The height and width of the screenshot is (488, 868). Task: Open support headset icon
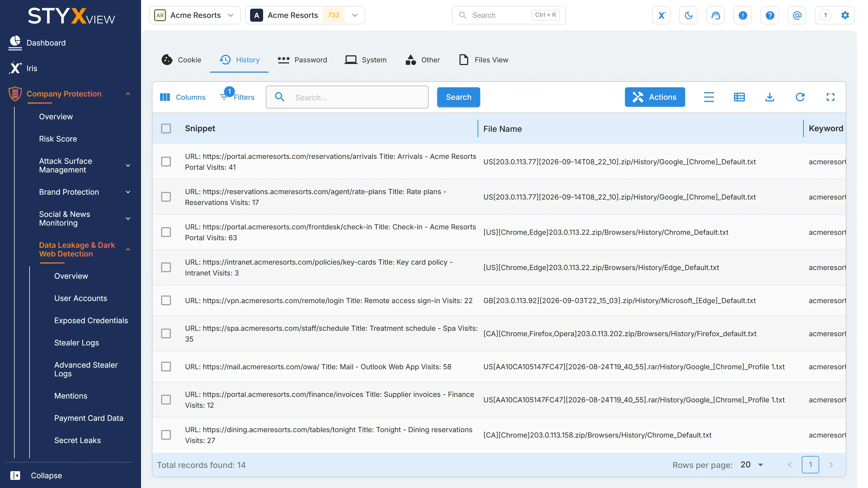(715, 15)
